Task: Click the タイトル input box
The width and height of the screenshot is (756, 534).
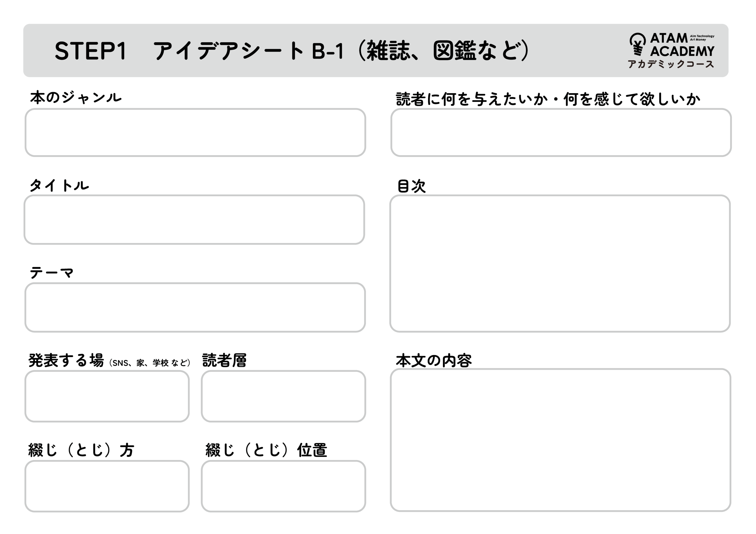Action: coord(194,220)
